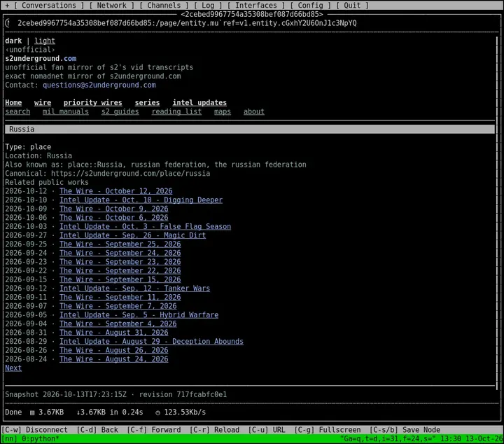Open Intel Update August 29 Deception Abounds
This screenshot has height=444, width=504.
click(x=151, y=342)
